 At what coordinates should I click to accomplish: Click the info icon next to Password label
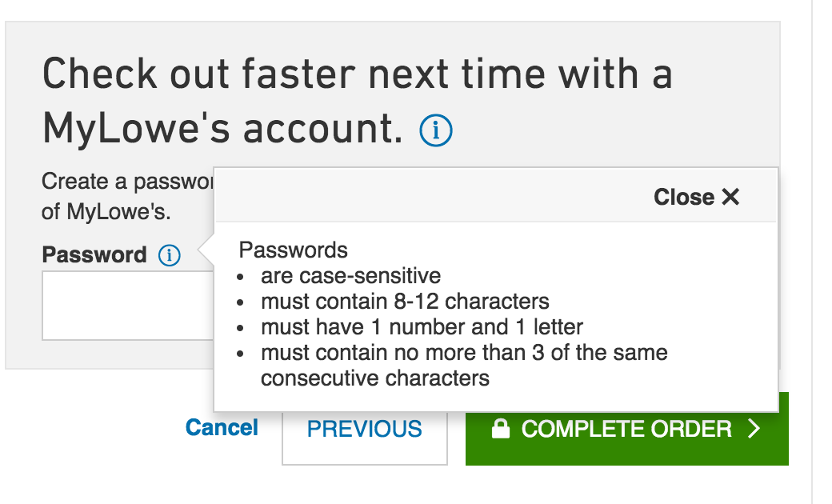[170, 255]
